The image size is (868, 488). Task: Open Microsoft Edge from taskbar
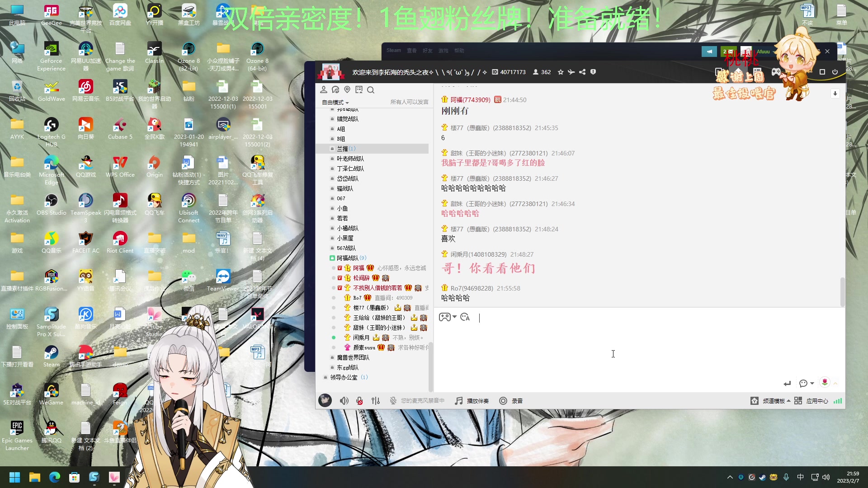(55, 477)
